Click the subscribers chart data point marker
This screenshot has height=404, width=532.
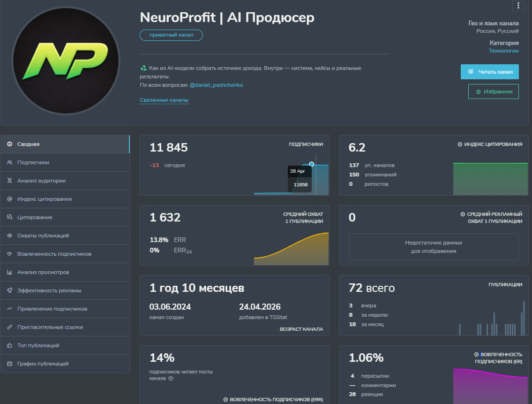pyautogui.click(x=311, y=164)
